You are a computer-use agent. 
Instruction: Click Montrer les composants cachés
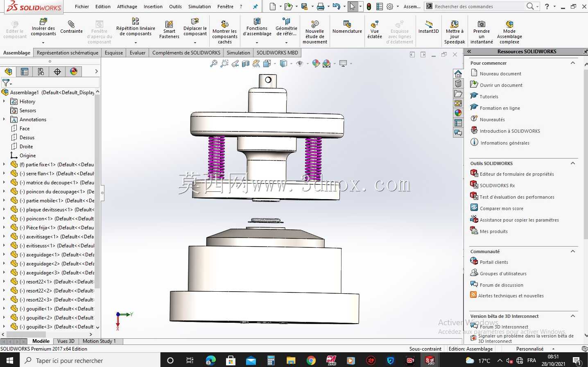click(x=224, y=32)
